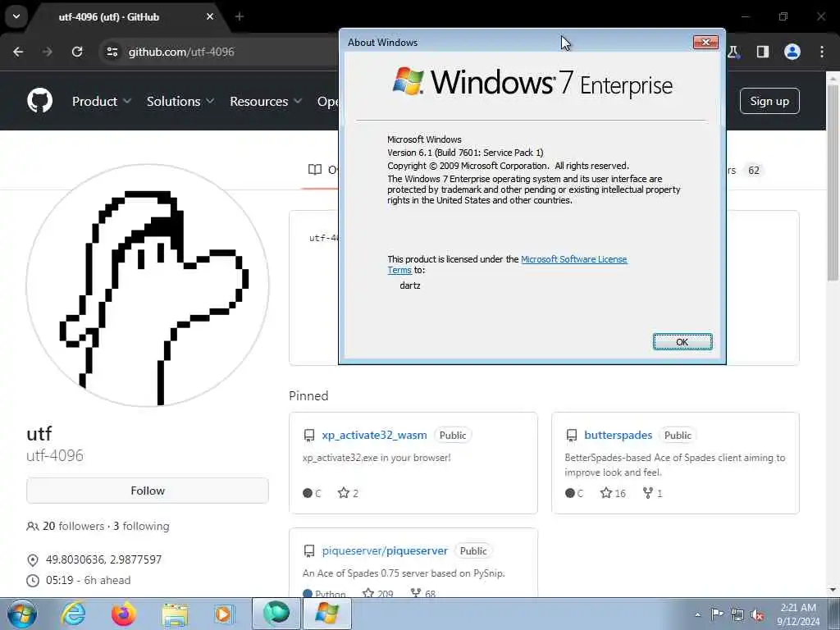Click the About Windows taskbar button

[327, 614]
